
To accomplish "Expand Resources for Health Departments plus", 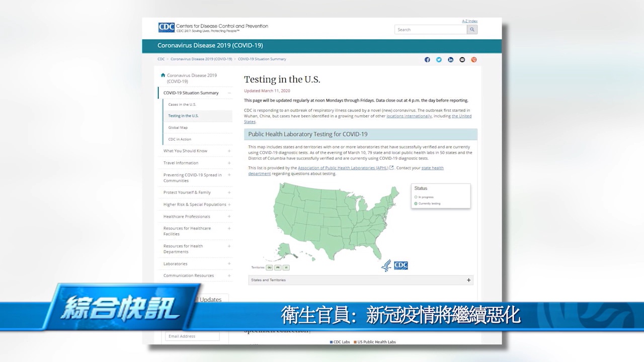I will point(229,246).
